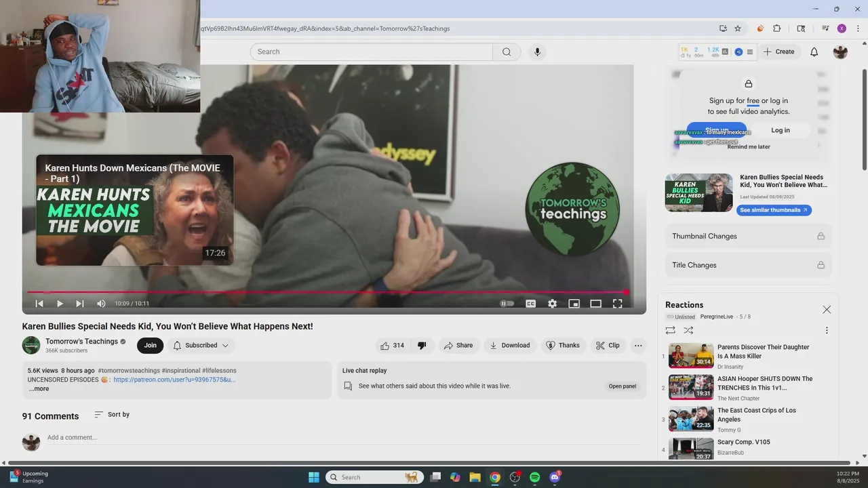Open Spotify from taskbar
Image resolution: width=868 pixels, height=488 pixels.
534,477
